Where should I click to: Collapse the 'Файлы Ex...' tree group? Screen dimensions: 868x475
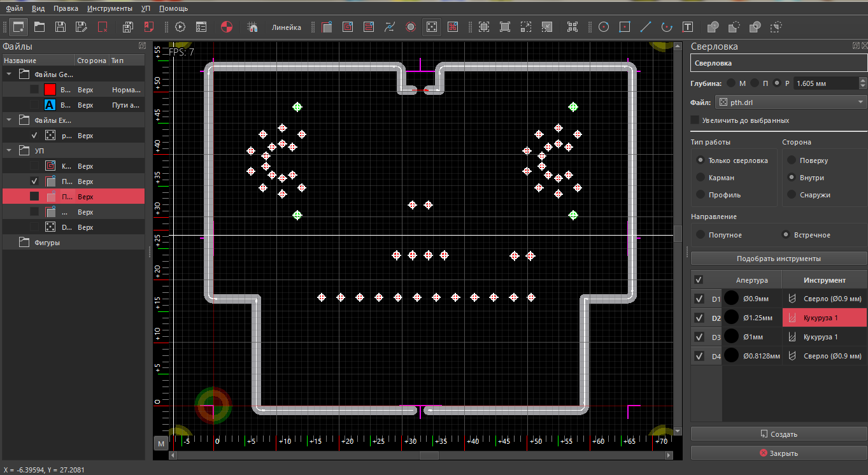coord(10,120)
